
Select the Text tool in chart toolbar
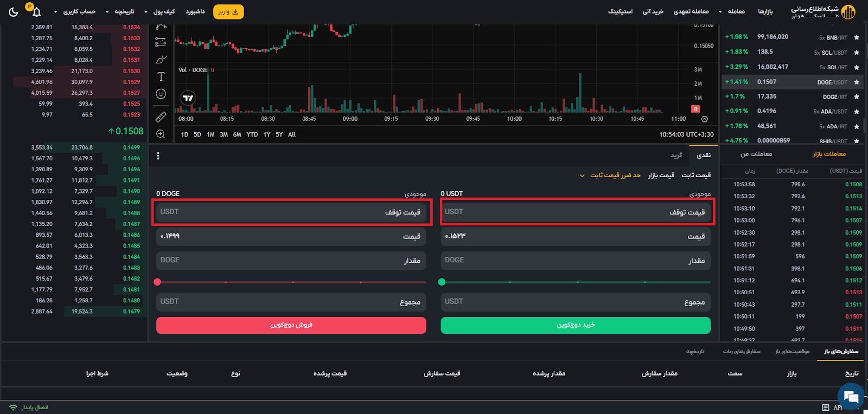click(161, 76)
